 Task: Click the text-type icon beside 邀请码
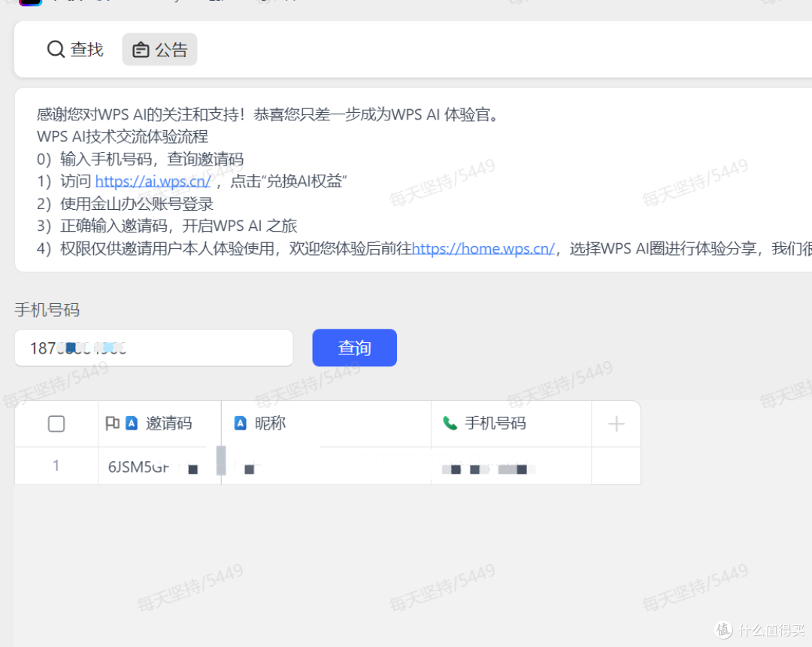132,424
